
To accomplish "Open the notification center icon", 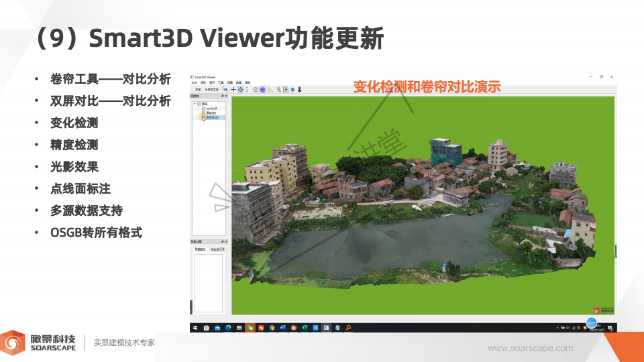I will point(610,328).
